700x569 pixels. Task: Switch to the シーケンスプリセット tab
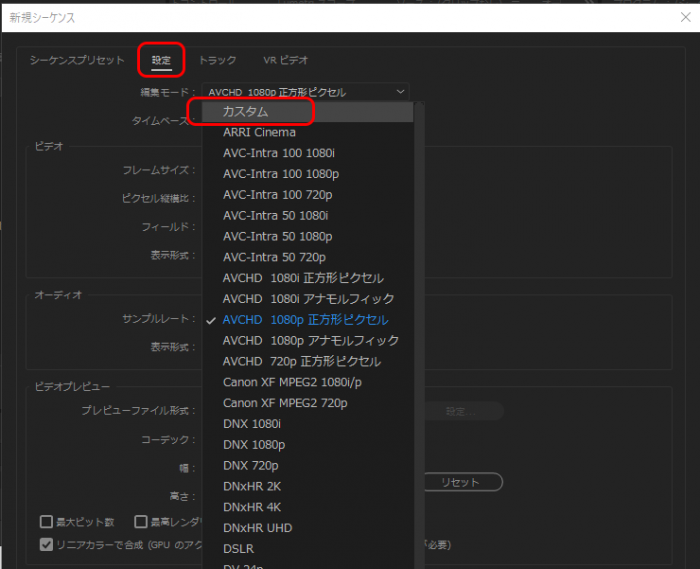(x=77, y=60)
